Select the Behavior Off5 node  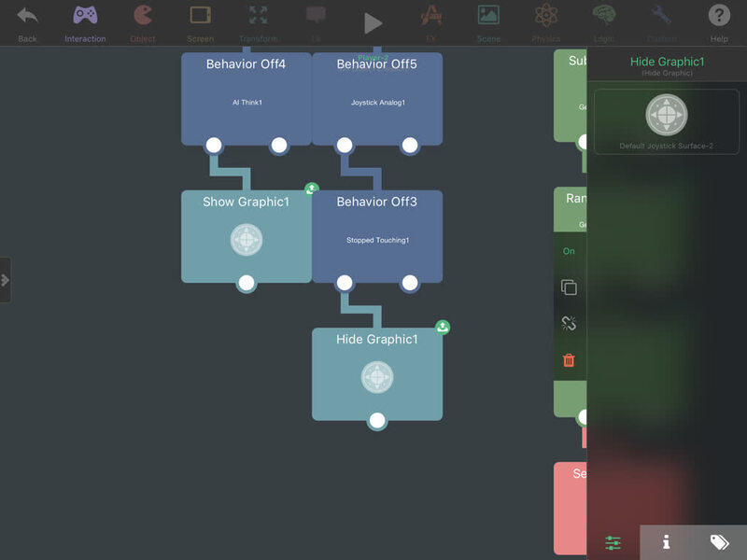pyautogui.click(x=377, y=99)
